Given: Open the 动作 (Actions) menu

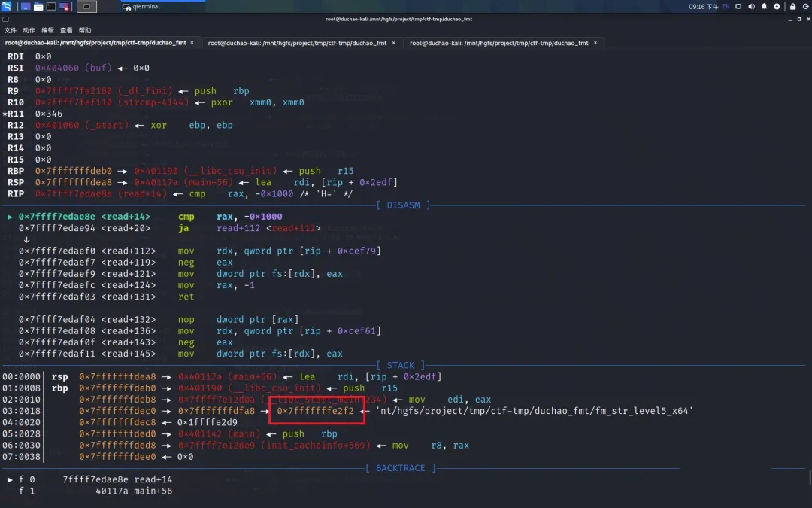Looking at the screenshot, I should 29,31.
